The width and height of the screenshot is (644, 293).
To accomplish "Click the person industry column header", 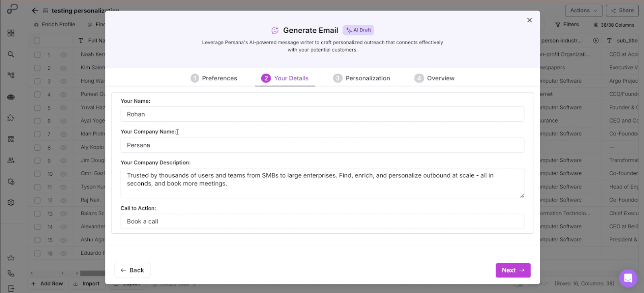I will click(561, 41).
